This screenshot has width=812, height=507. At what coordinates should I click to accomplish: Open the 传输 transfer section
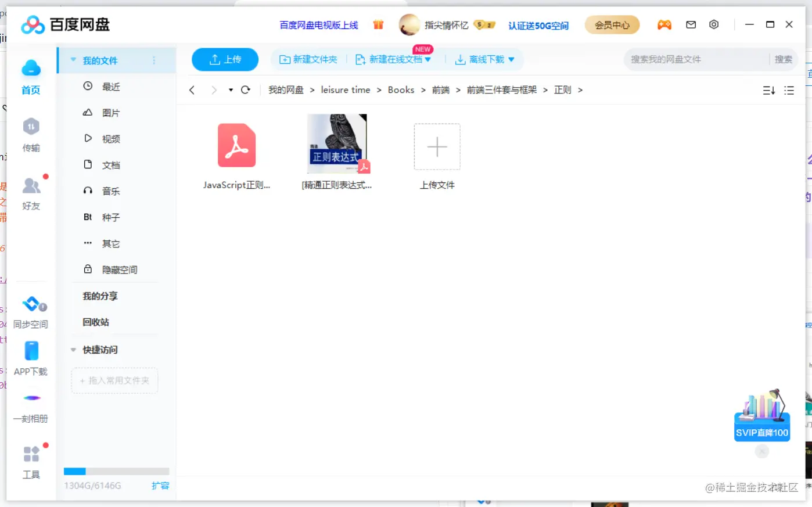pyautogui.click(x=31, y=135)
